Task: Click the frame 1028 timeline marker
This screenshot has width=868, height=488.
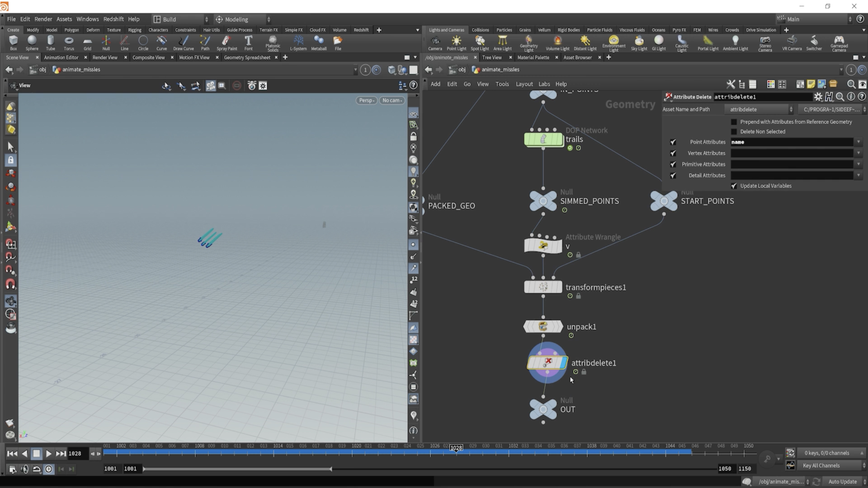Action: coord(456,448)
